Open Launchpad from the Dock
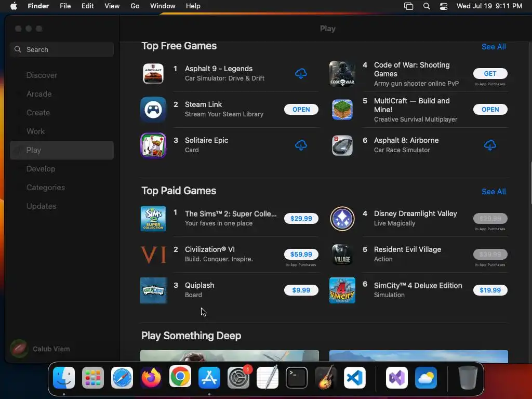This screenshot has height=399, width=532. coord(93,378)
